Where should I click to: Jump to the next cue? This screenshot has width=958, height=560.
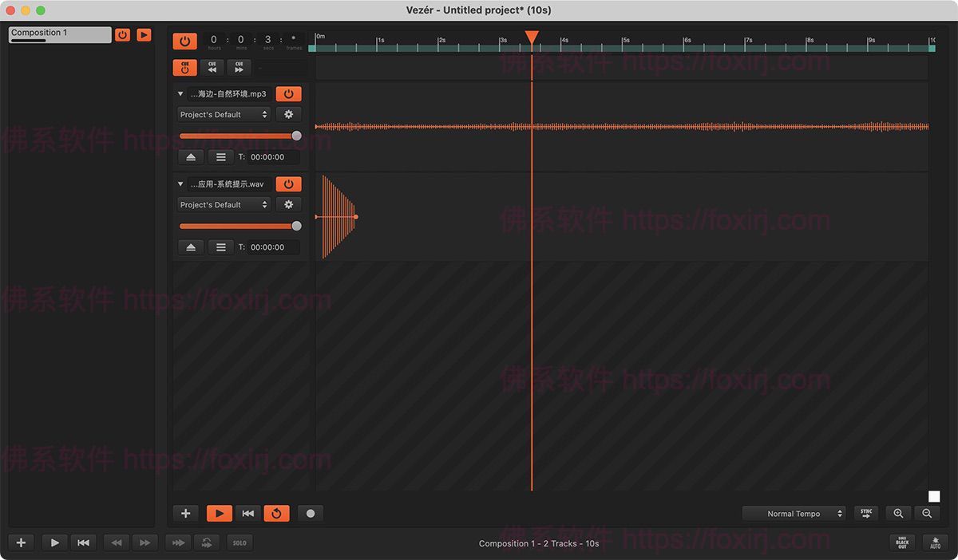click(239, 68)
